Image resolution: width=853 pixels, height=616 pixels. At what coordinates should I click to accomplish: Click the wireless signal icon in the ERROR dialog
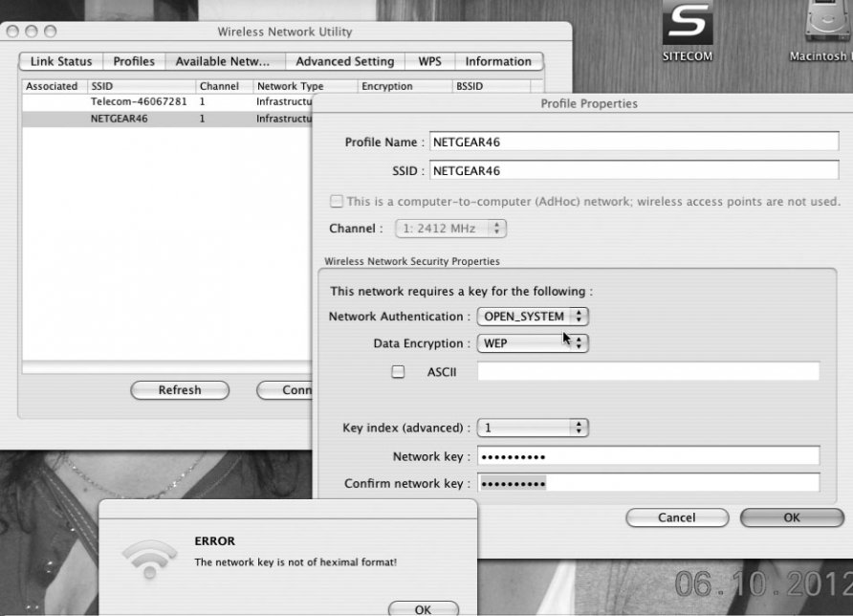coord(149,559)
